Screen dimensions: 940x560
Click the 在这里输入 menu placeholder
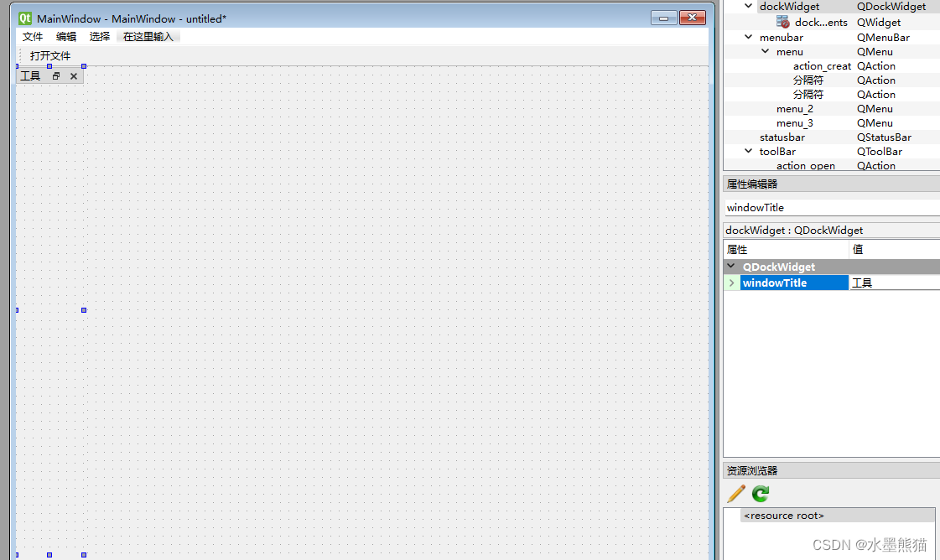pos(148,37)
